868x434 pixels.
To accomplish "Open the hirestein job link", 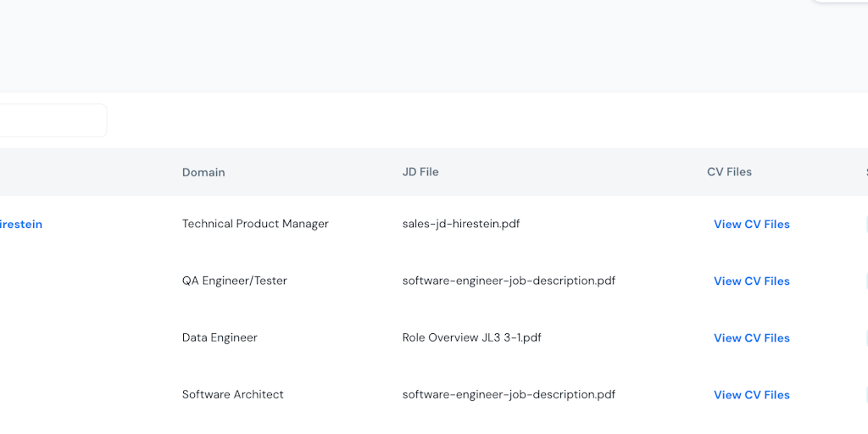I will pyautogui.click(x=20, y=225).
